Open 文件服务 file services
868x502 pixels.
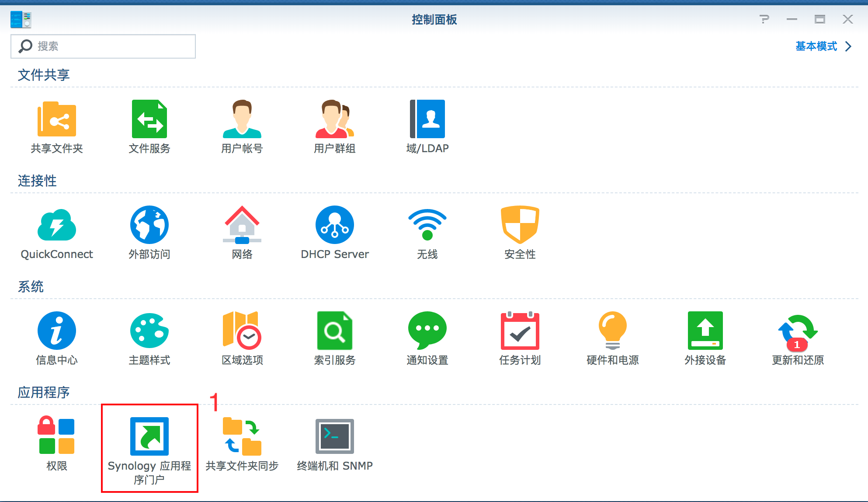click(149, 119)
